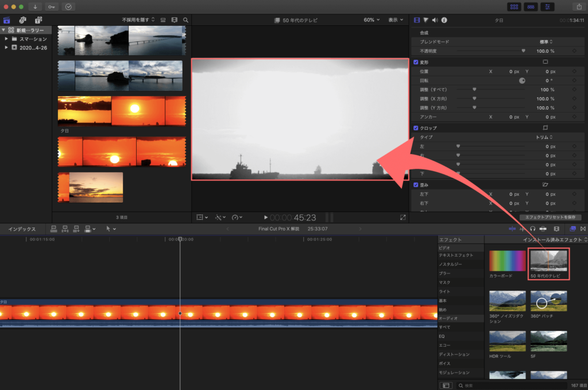Click the share export icon
This screenshot has width=588, height=390.
point(579,7)
